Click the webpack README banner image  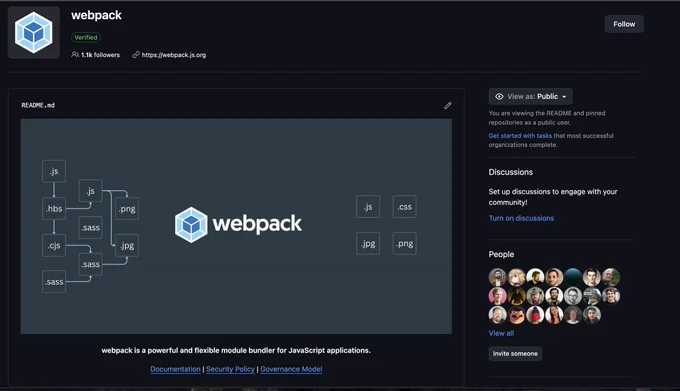click(236, 226)
